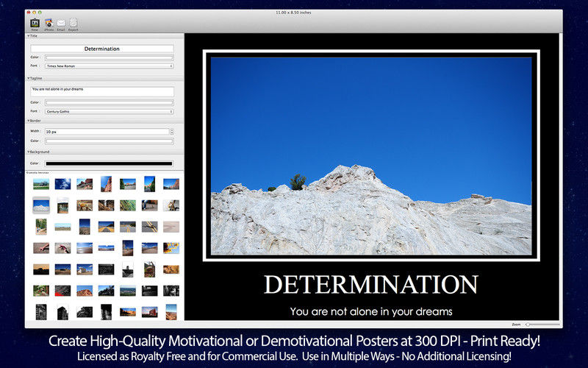Collapse the Title section
The image size is (588, 368).
click(x=28, y=36)
